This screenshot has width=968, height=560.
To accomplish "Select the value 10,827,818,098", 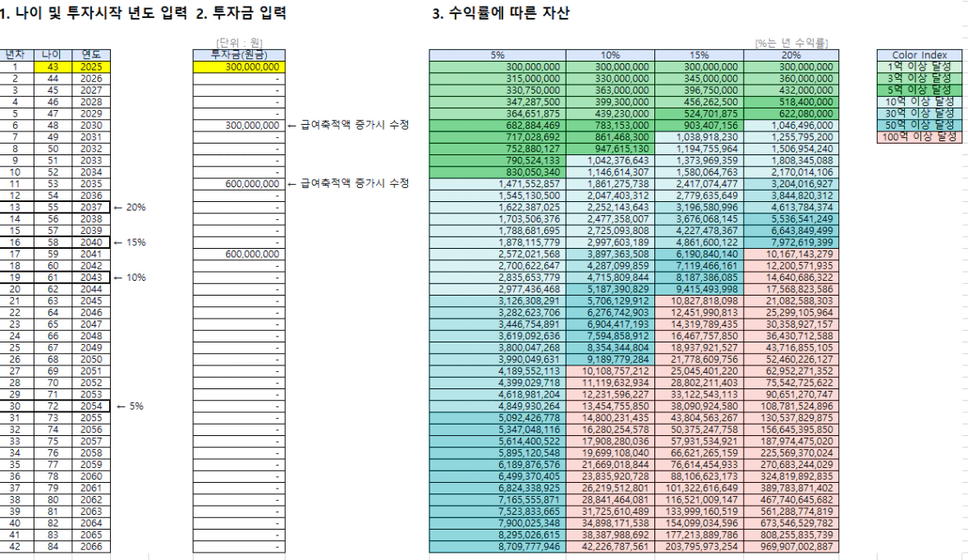I will tap(699, 301).
